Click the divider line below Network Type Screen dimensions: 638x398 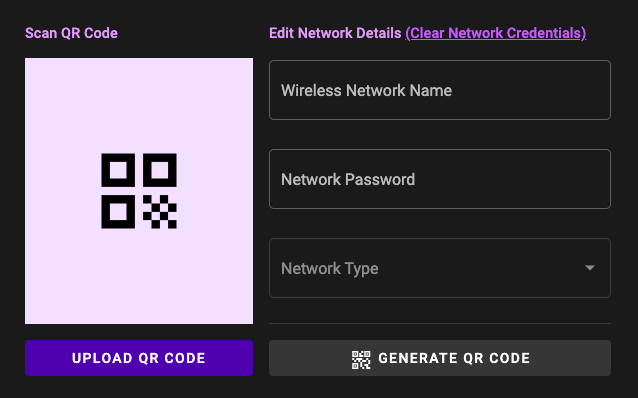coord(440,324)
